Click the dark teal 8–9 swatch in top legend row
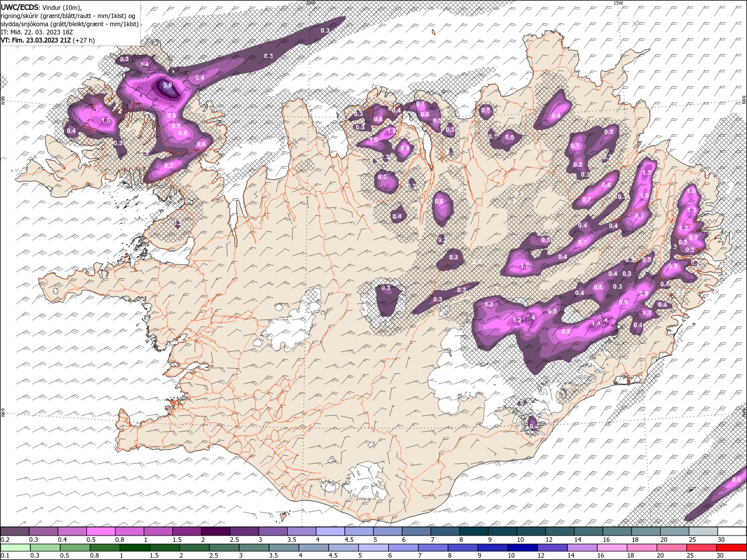 pos(474,531)
